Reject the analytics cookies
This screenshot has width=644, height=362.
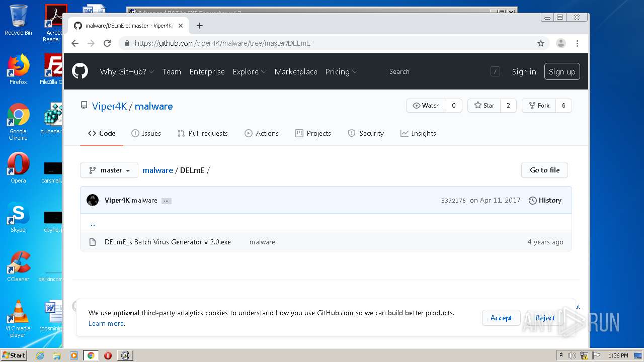coord(545,318)
